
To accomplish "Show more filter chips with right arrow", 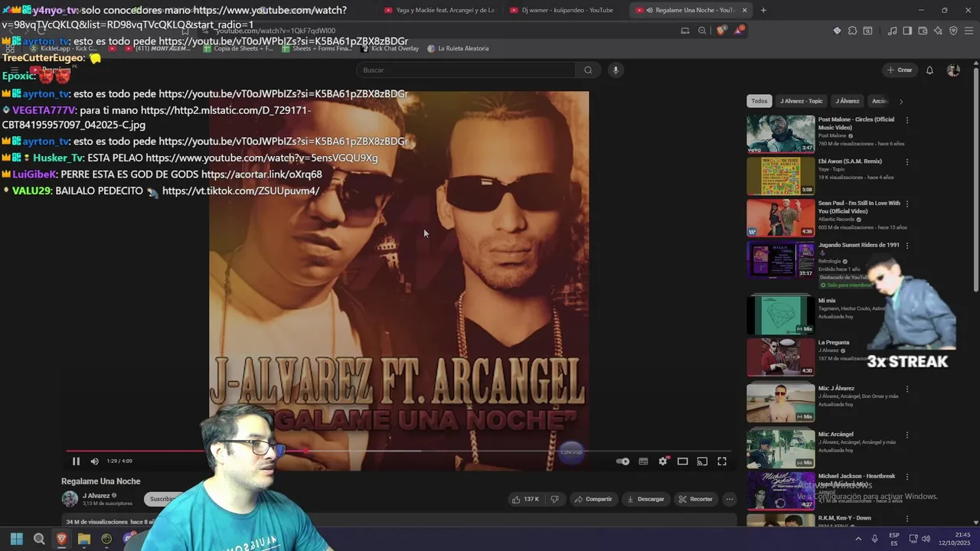I will [900, 101].
